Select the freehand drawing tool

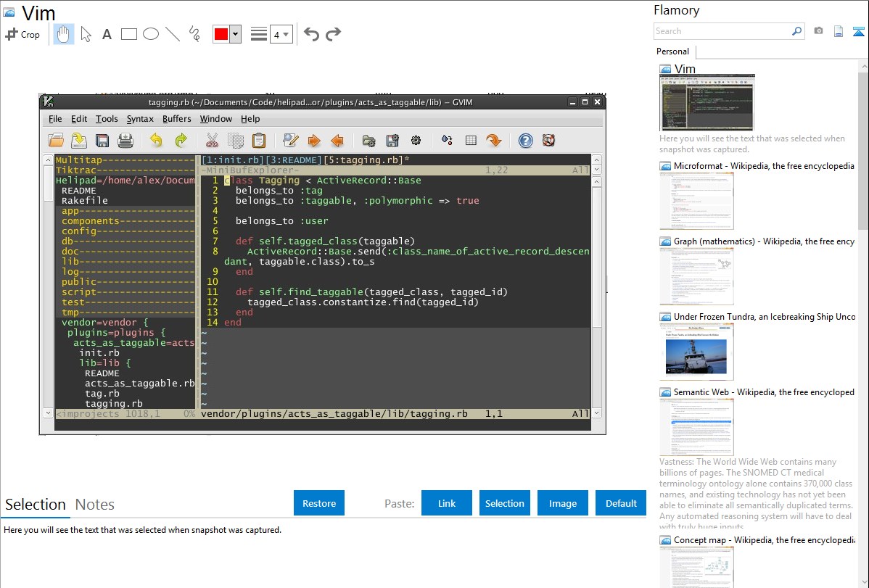pos(194,34)
